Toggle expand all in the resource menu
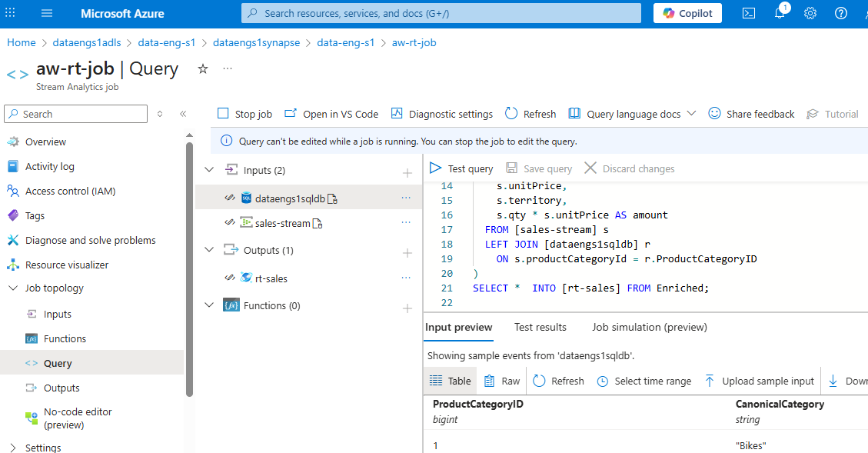The image size is (868, 453). coord(160,114)
